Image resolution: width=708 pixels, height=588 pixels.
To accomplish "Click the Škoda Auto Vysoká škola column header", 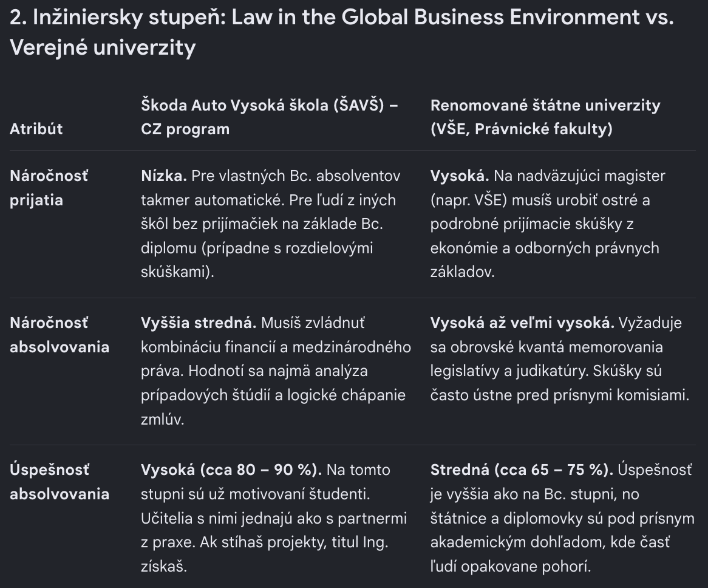I will (x=270, y=117).
